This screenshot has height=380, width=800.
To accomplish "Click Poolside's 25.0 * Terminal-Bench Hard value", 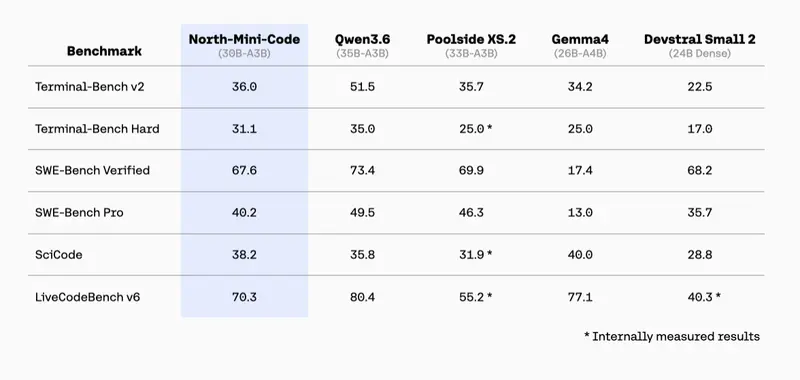I will click(x=476, y=129).
